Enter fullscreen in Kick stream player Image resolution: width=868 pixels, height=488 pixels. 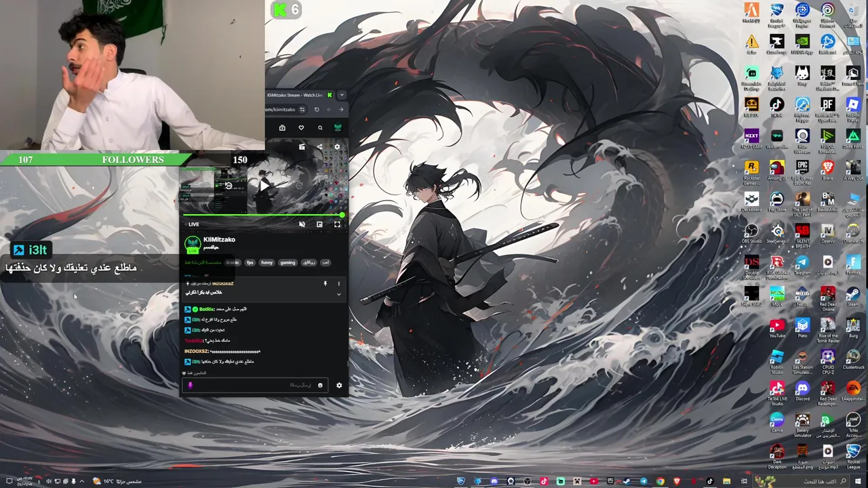pyautogui.click(x=337, y=224)
